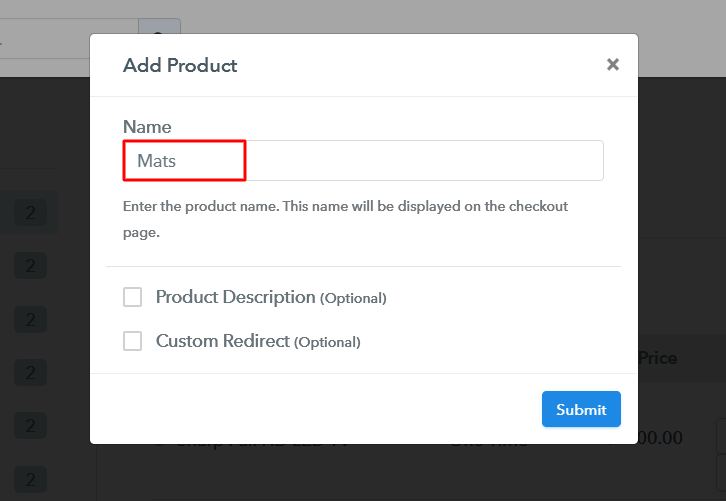
Task: Close the Add Product dialog
Action: tap(613, 65)
